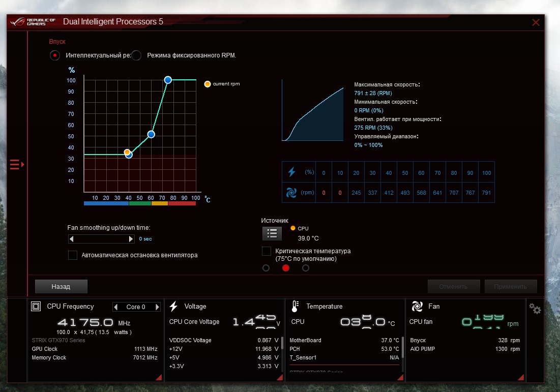
Task: Click the PCH temperature row
Action: point(344,349)
